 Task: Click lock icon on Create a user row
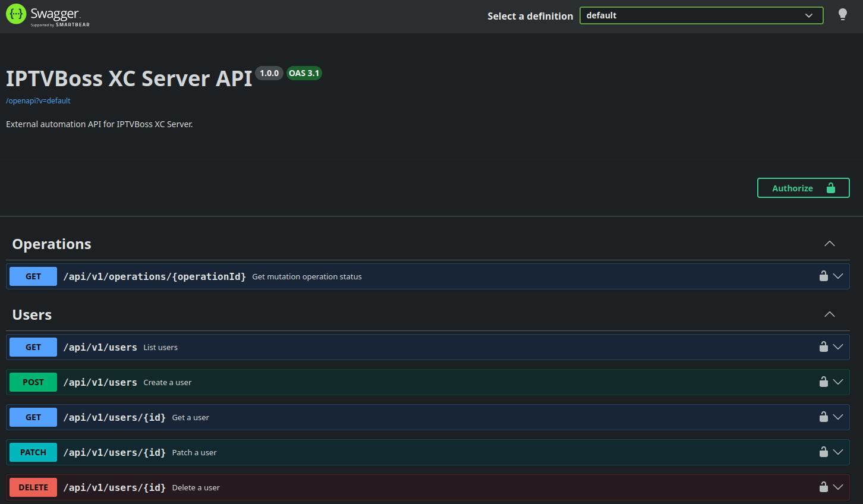point(824,382)
